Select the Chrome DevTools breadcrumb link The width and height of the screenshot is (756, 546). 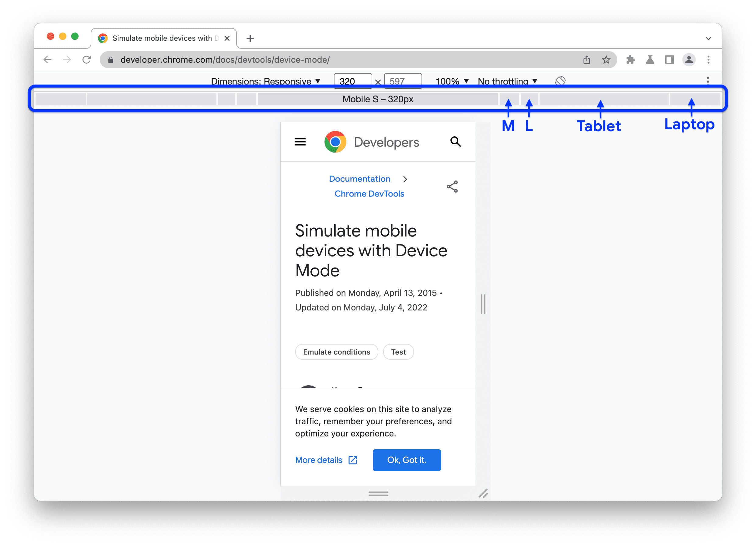coord(360,194)
